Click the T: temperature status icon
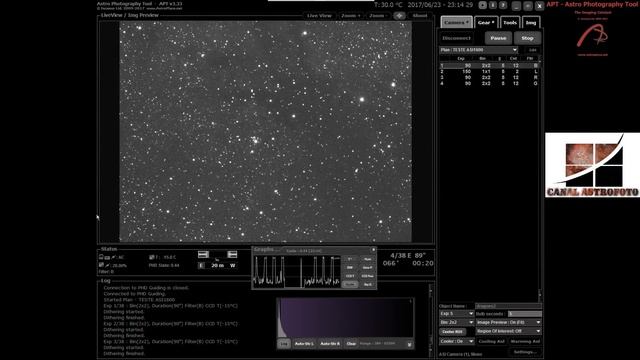The image size is (640, 360). point(151,257)
